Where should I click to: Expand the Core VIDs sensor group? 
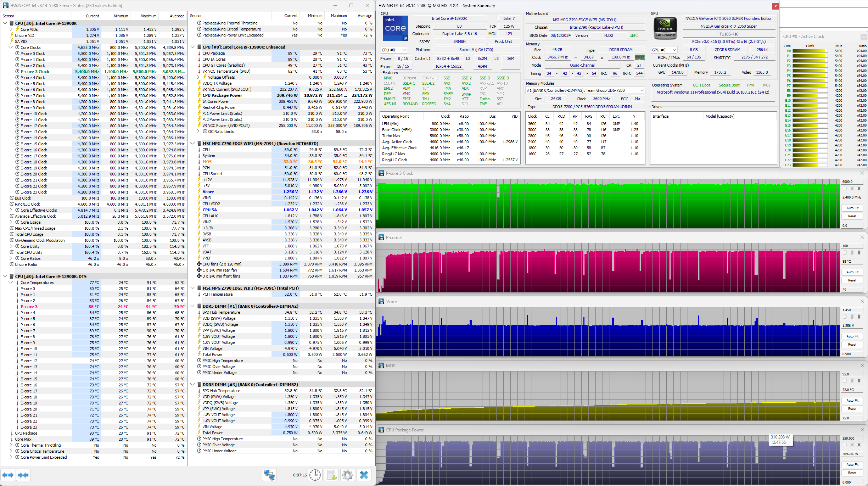click(x=11, y=29)
